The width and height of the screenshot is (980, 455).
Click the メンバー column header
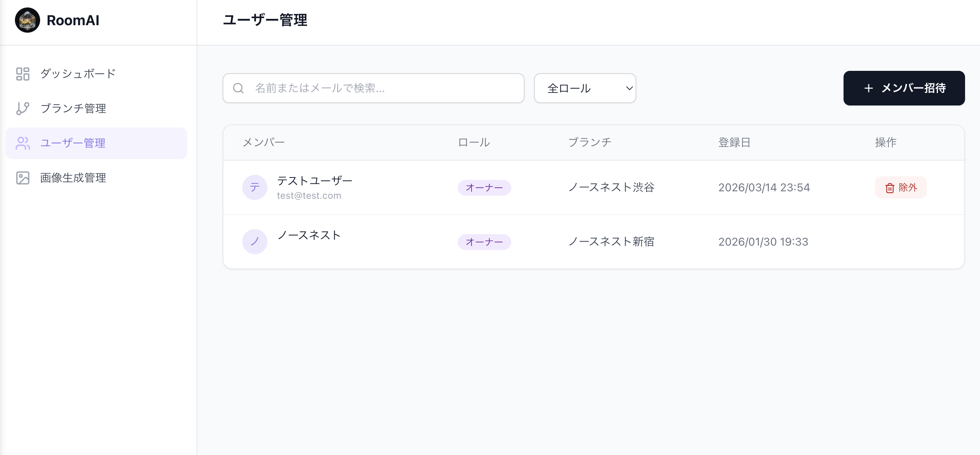click(264, 142)
